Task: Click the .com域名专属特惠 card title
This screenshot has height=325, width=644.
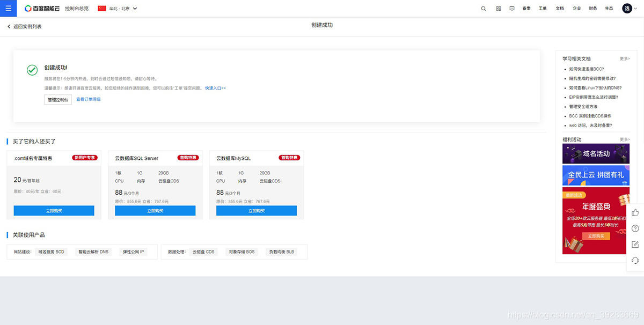Action: pos(33,158)
